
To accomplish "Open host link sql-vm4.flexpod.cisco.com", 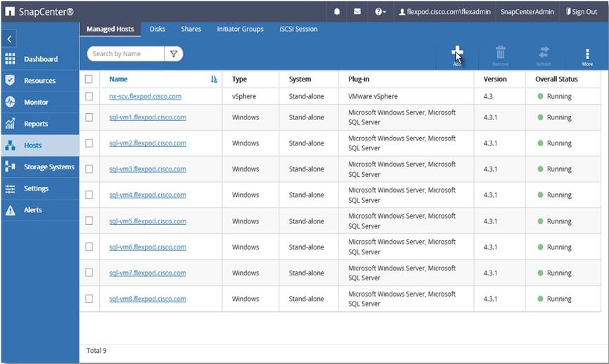I will click(148, 195).
